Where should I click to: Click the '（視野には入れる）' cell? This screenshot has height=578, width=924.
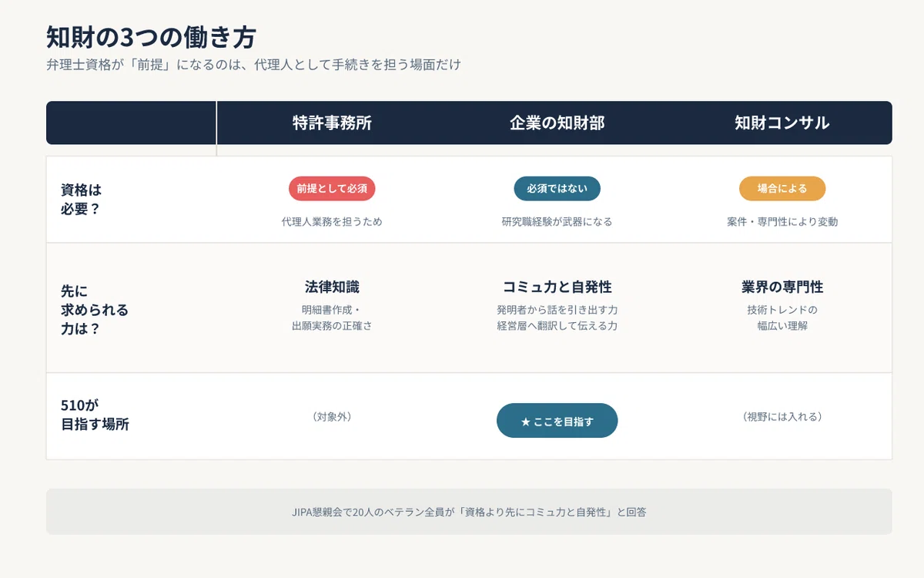tap(782, 417)
